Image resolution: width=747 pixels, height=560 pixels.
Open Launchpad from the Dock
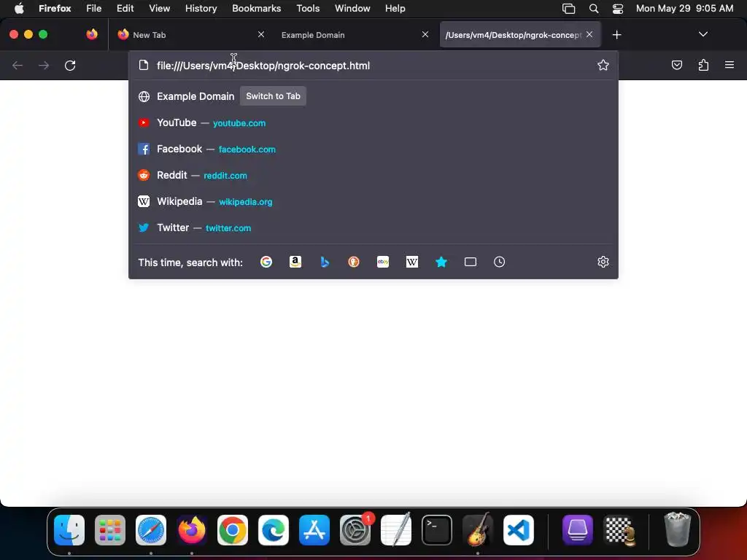coord(110,530)
